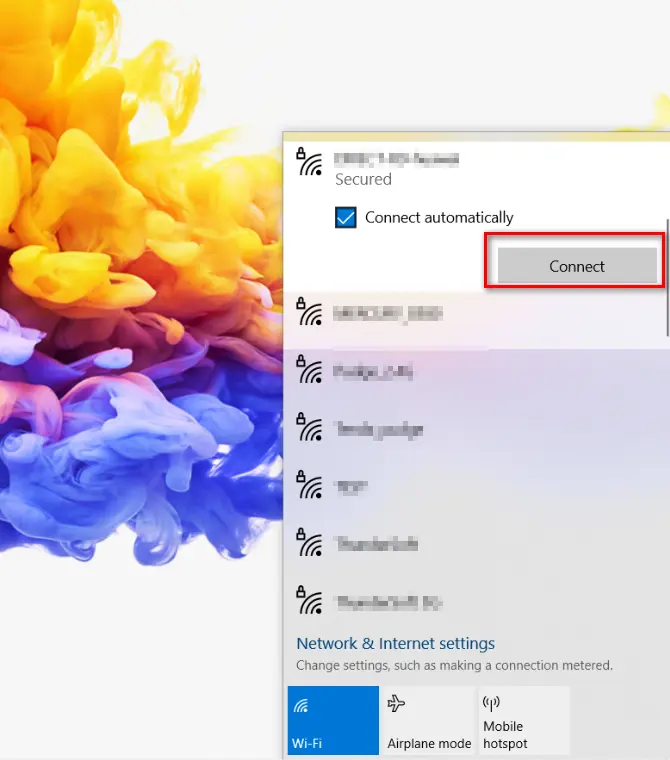Click the Wi-Fi icon inside the Wi-Fi tile

coord(301,706)
